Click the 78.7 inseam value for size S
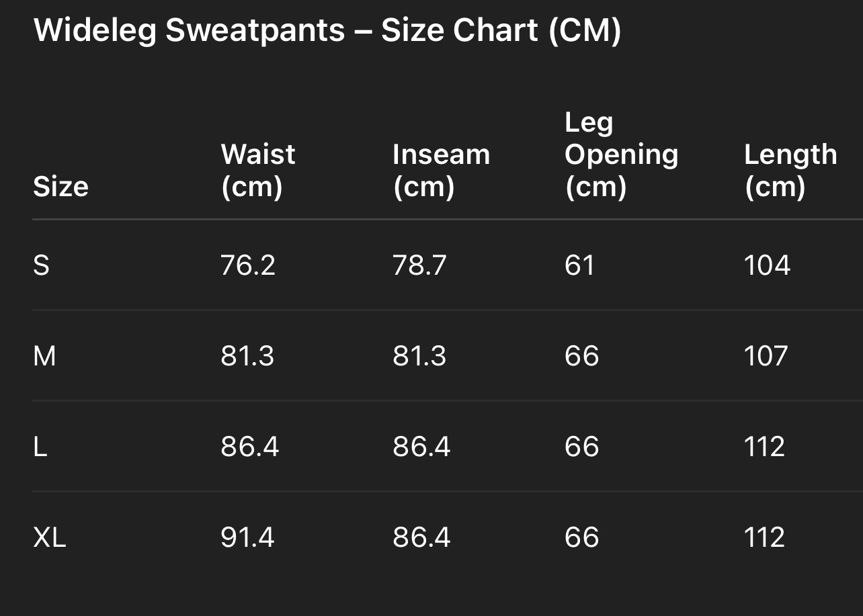This screenshot has height=616, width=863. pos(419,266)
